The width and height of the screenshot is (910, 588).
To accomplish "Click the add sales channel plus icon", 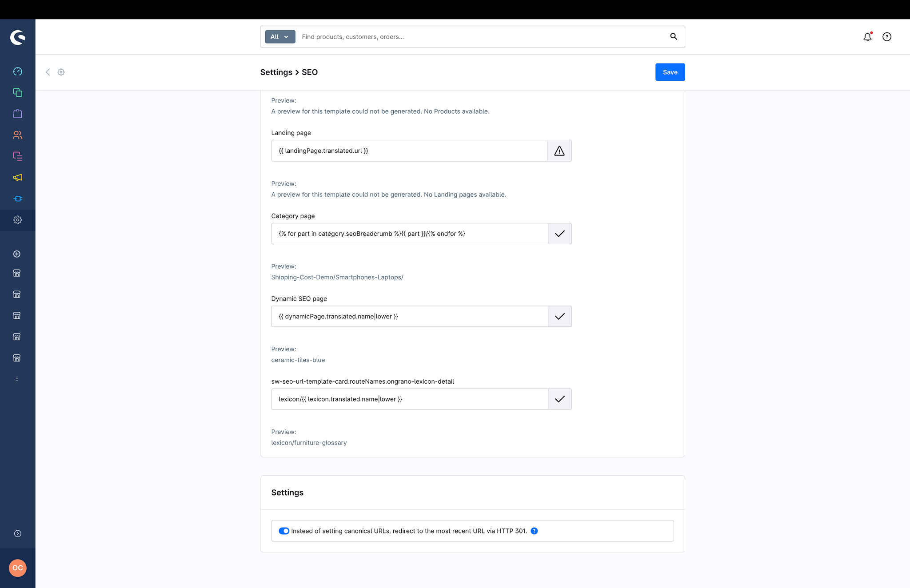I will click(17, 254).
